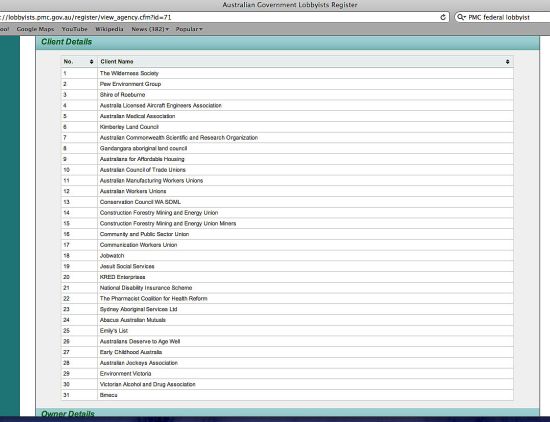Click the Client Details section heading
This screenshot has height=422, width=550.
click(x=67, y=42)
